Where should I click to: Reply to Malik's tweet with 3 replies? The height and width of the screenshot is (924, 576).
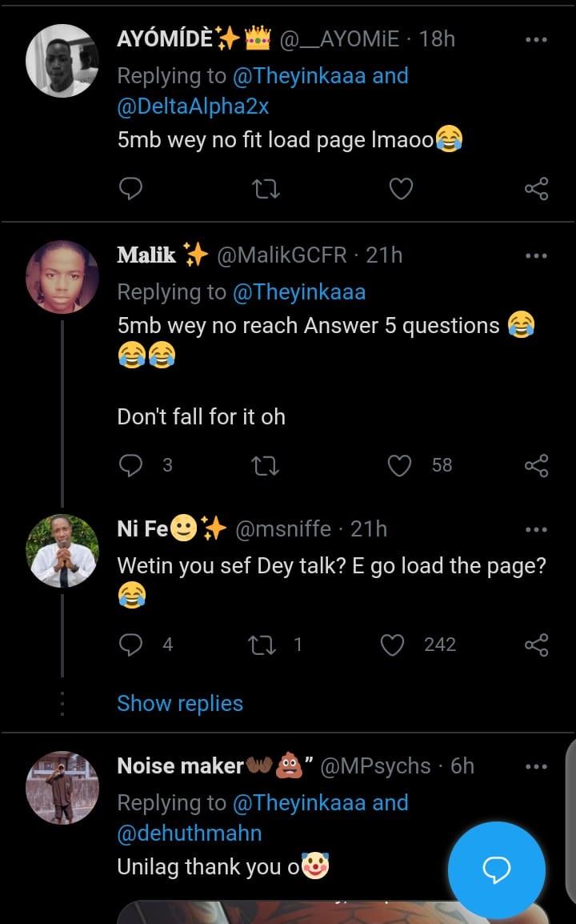130,465
